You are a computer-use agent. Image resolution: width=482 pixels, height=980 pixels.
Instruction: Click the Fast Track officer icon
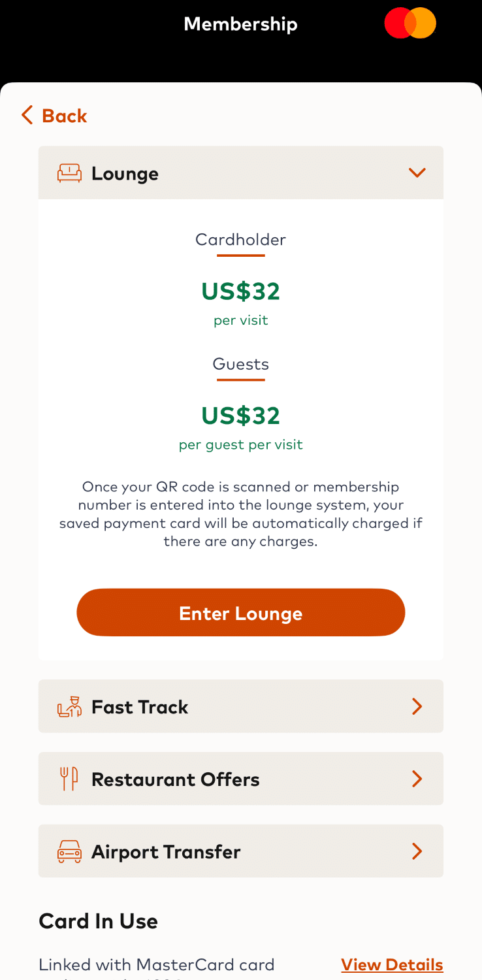tap(70, 706)
